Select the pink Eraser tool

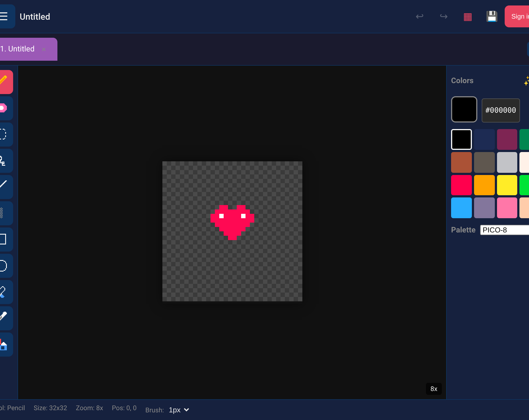5,108
